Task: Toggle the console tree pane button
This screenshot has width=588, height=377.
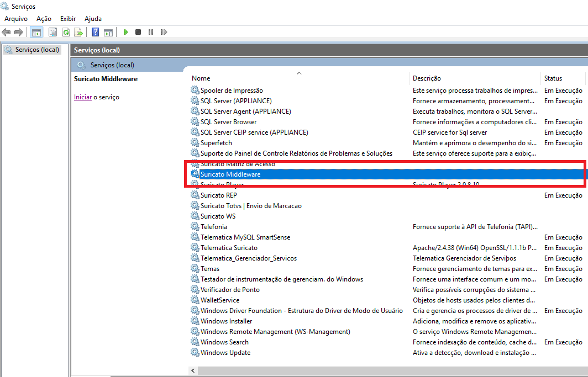Action: tap(36, 32)
